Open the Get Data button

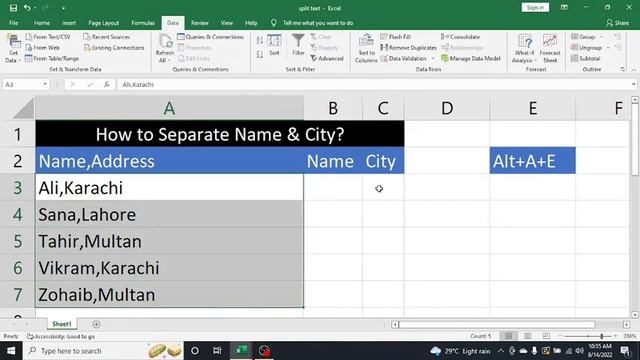pyautogui.click(x=13, y=48)
